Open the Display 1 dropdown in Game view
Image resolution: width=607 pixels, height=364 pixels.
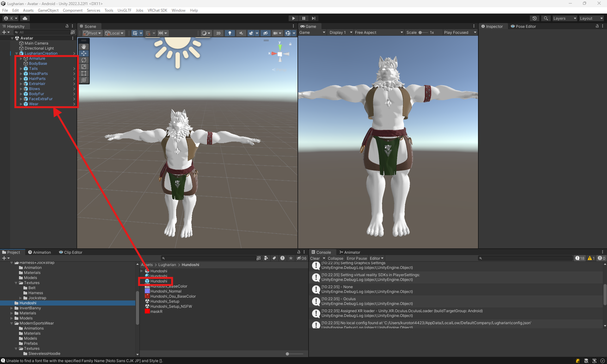click(341, 33)
